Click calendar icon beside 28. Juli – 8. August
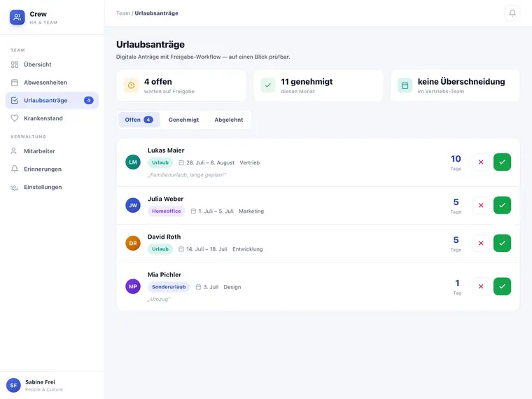This screenshot has height=399, width=532. (x=181, y=163)
